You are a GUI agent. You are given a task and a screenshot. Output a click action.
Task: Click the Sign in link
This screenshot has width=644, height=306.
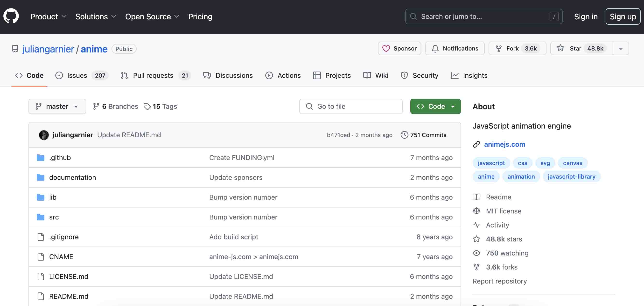(586, 16)
